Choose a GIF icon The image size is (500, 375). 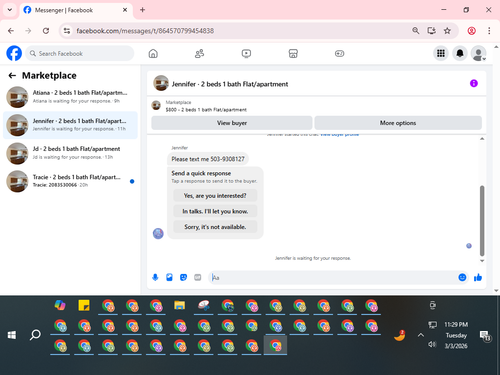198,277
